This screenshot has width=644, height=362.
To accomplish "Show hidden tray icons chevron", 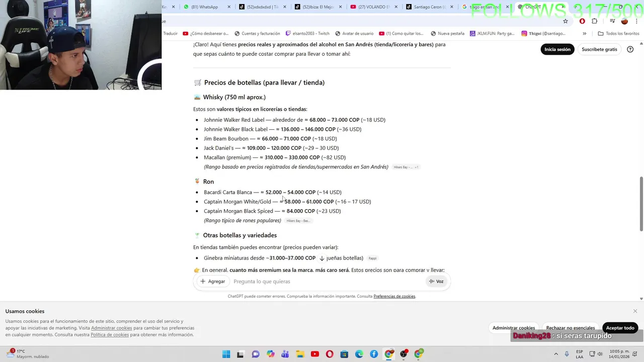I will [x=556, y=354].
